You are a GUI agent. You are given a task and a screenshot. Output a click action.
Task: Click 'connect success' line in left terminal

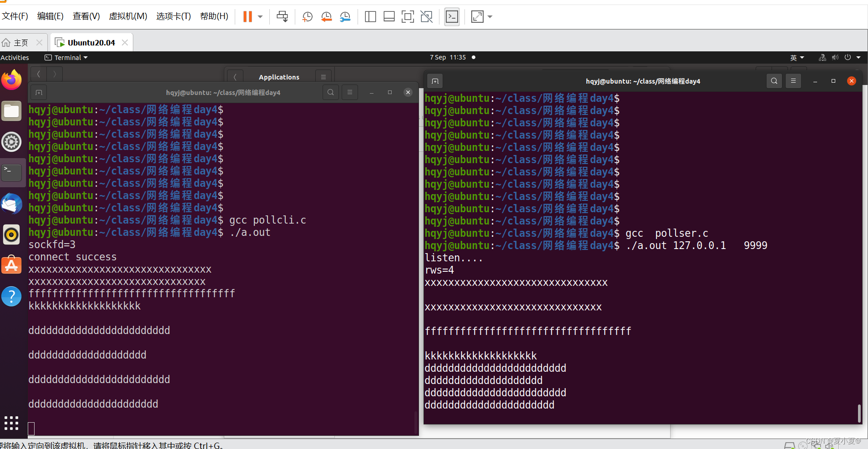coord(72,257)
